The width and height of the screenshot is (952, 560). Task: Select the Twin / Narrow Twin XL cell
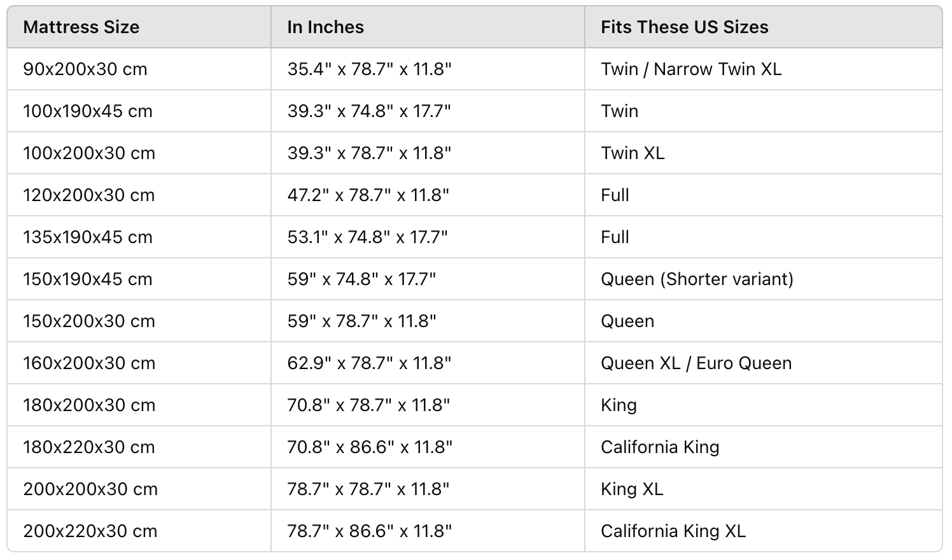coord(763,69)
